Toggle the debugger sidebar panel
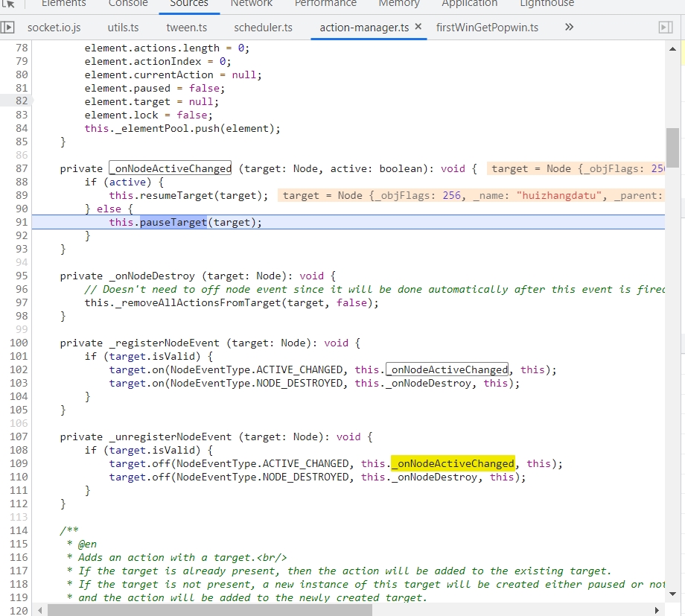The height and width of the screenshot is (616, 685). (666, 28)
